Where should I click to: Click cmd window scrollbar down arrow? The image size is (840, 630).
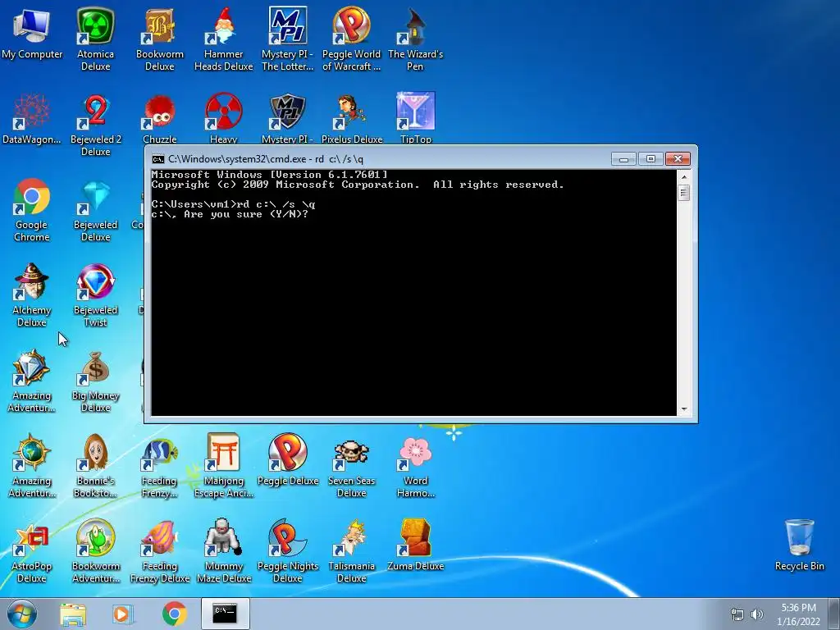pos(683,409)
